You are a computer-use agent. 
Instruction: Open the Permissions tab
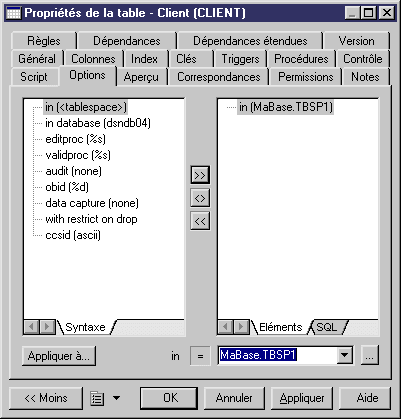click(306, 77)
